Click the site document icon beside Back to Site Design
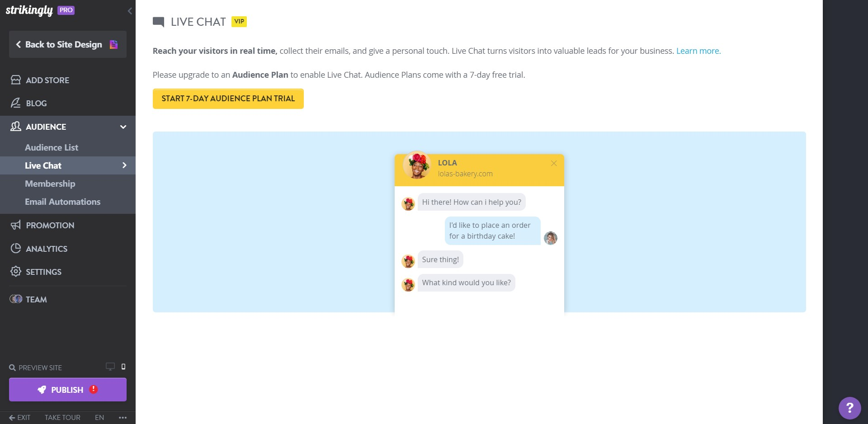 point(113,44)
